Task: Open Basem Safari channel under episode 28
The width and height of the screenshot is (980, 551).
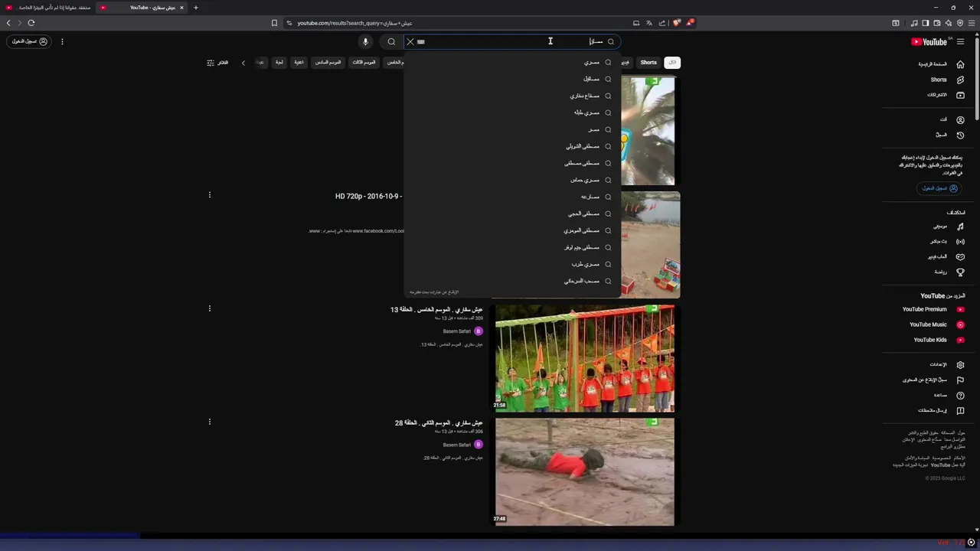Action: click(x=457, y=445)
